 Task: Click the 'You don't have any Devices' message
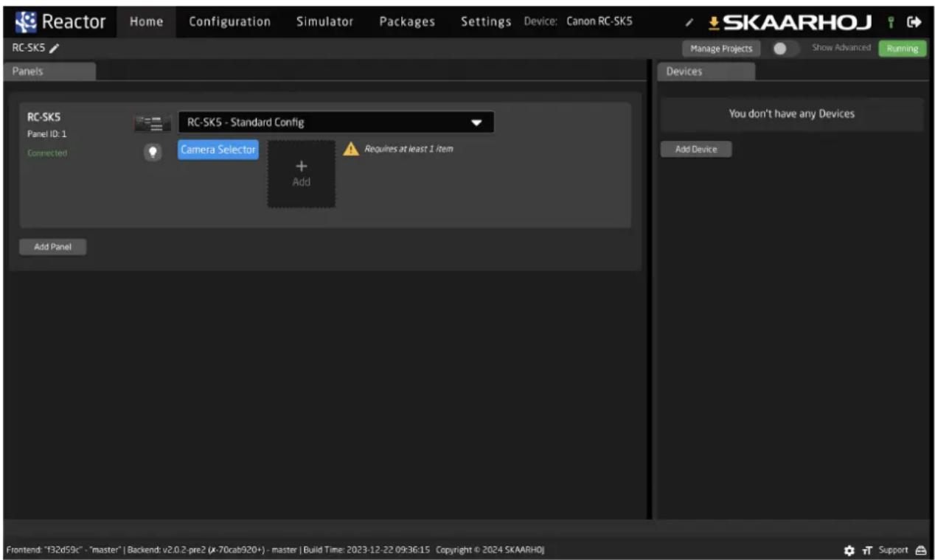tap(792, 114)
